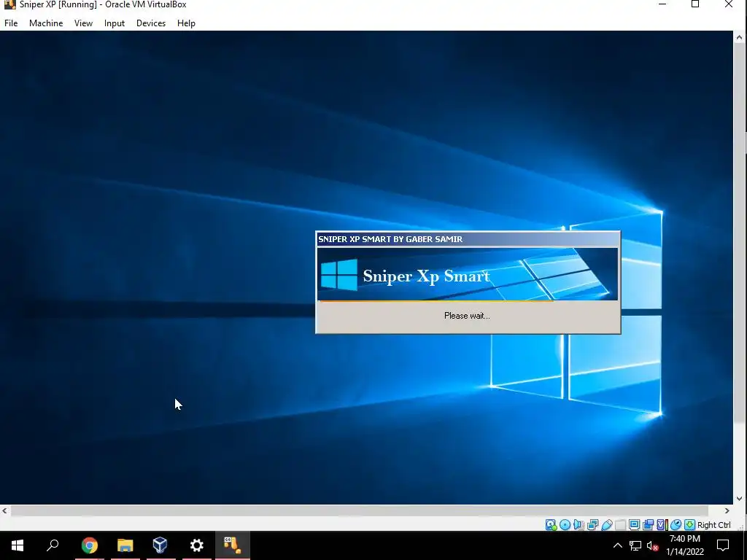Minimize the VirtualBox window

coord(662,4)
